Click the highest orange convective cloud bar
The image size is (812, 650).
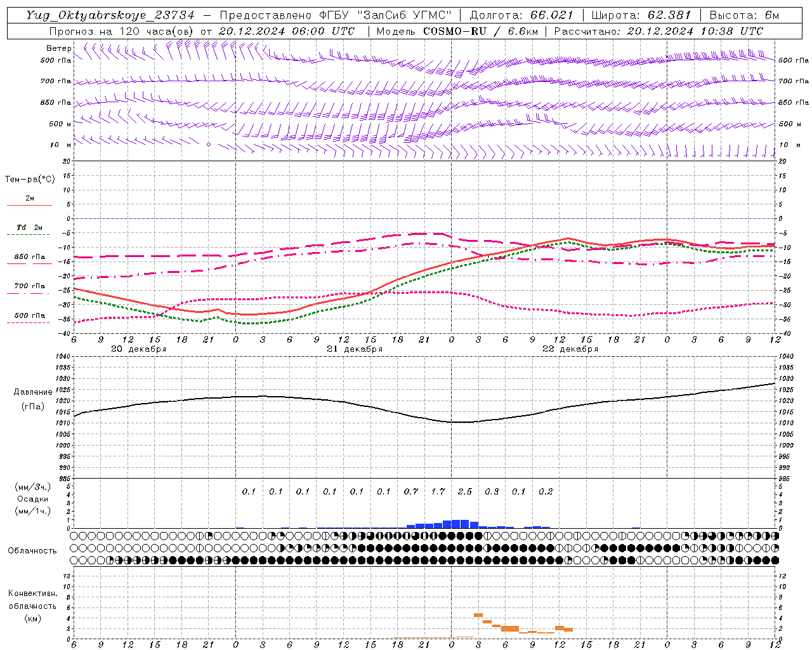[478, 615]
